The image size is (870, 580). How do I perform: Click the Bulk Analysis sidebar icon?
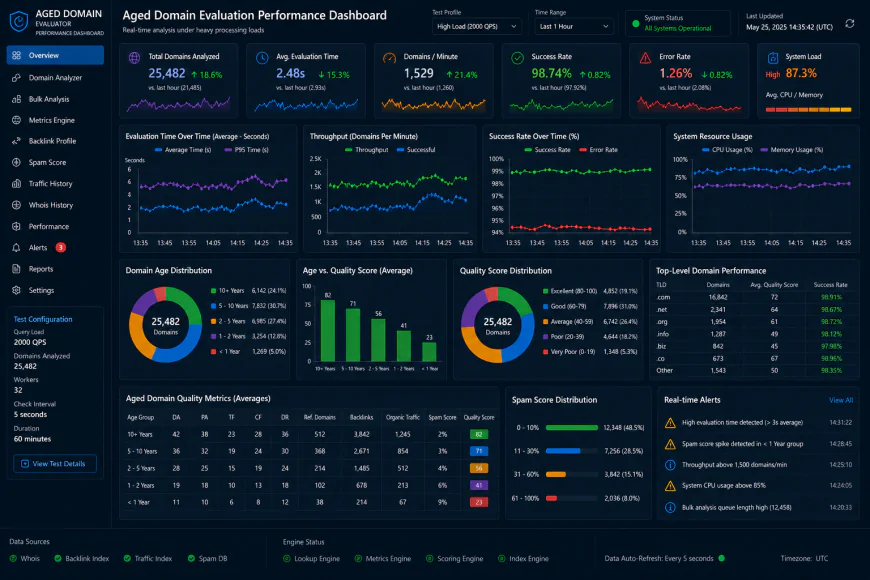tap(17, 99)
